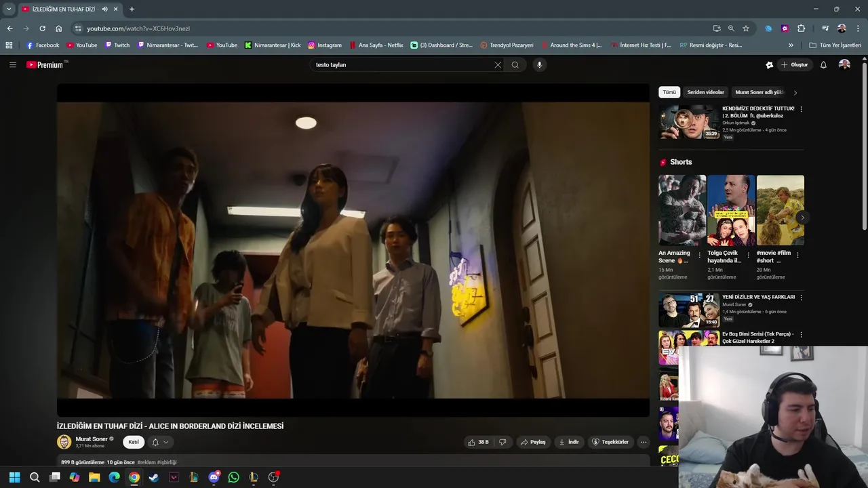Click the Paylaş share button
The width and height of the screenshot is (868, 488).
click(533, 442)
